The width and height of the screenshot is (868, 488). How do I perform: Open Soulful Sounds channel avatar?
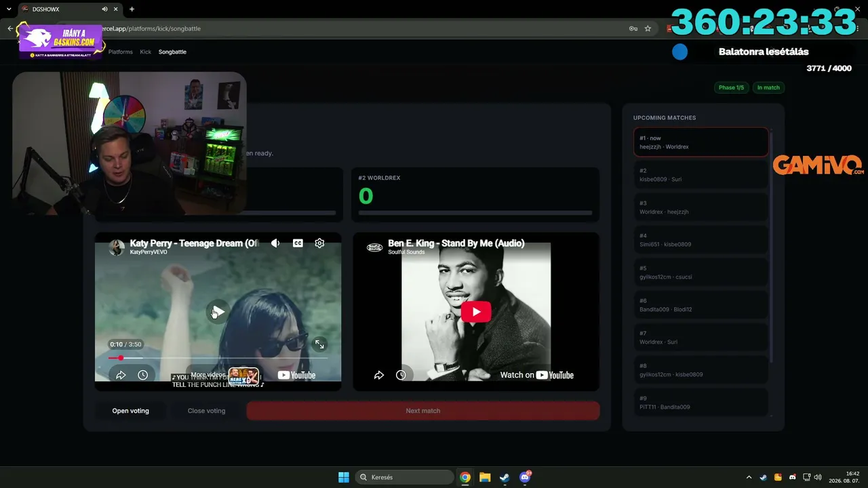pos(374,247)
